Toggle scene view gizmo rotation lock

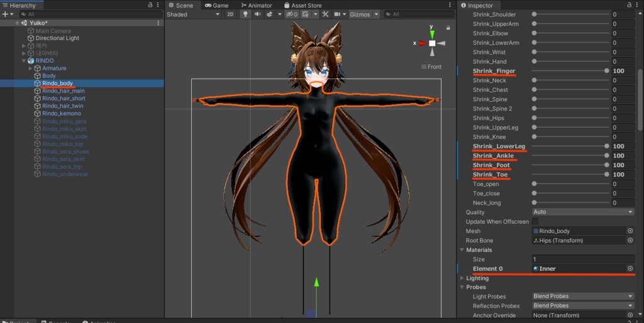point(448,27)
